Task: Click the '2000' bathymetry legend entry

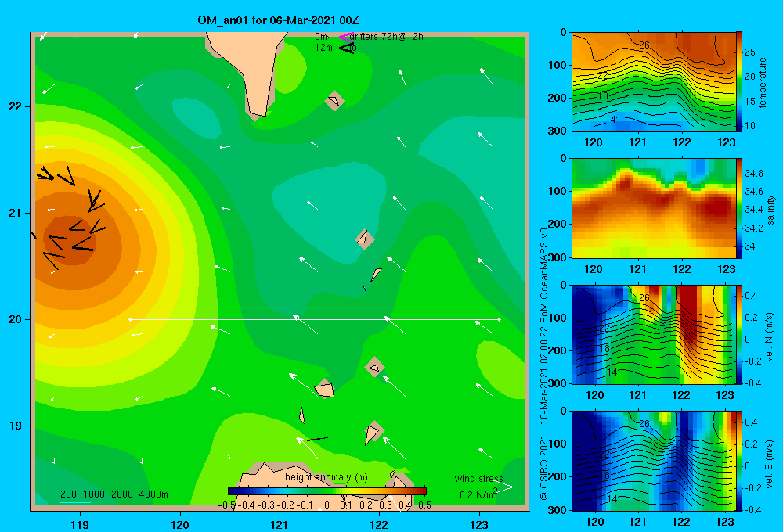Action: (122, 494)
